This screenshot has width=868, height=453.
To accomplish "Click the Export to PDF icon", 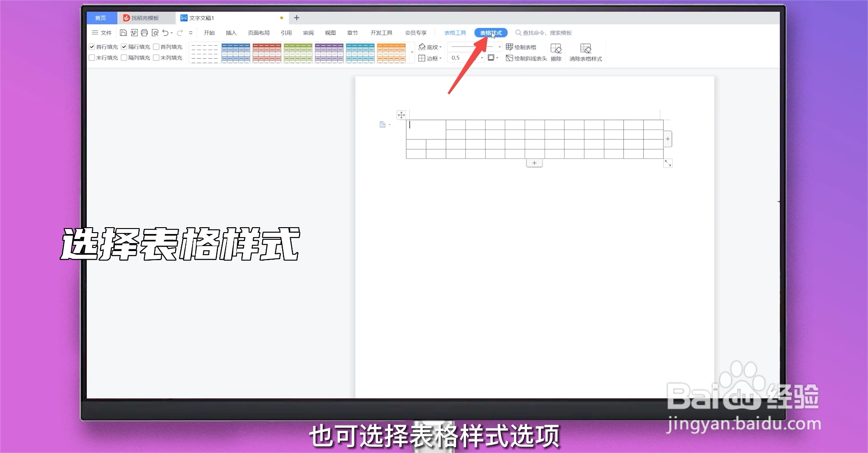I will 134,33.
